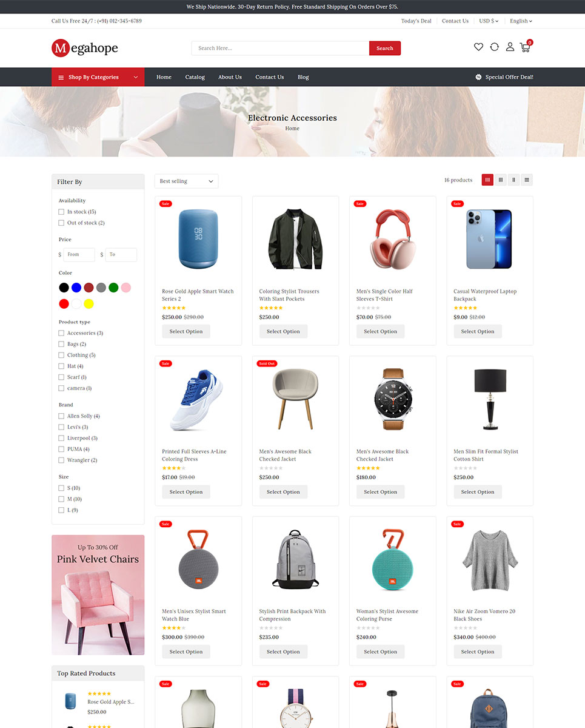This screenshot has height=728, width=585.
Task: Click the price From input field
Action: [79, 255]
